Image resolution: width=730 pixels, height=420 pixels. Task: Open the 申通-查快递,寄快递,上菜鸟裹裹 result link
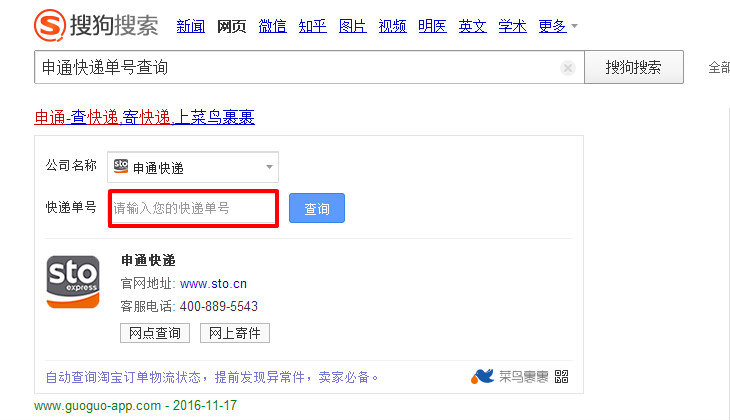145,117
